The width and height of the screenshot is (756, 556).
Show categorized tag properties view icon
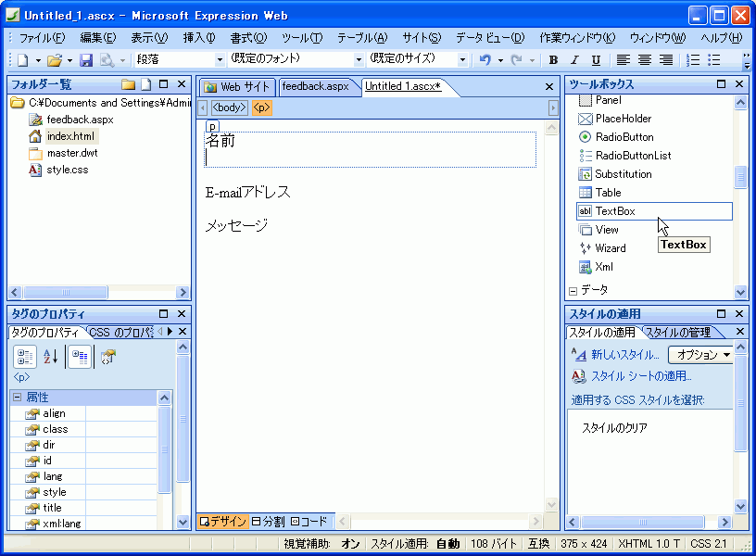click(25, 358)
